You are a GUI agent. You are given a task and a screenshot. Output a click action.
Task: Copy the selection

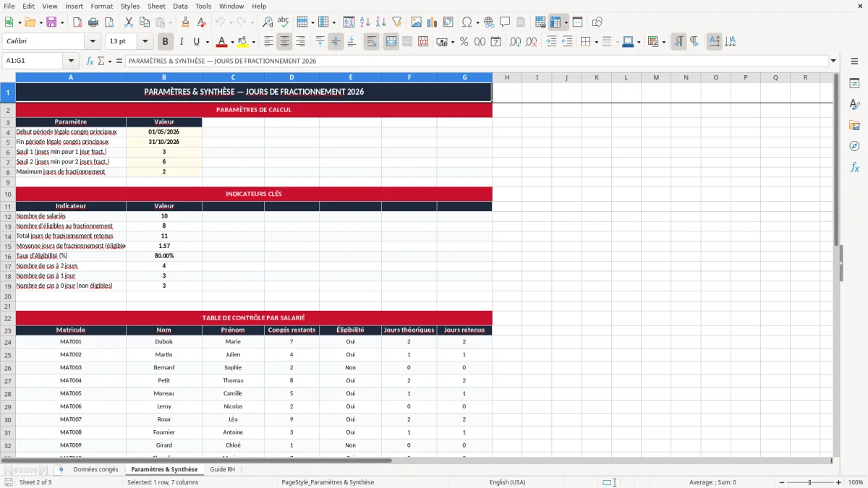coord(144,22)
